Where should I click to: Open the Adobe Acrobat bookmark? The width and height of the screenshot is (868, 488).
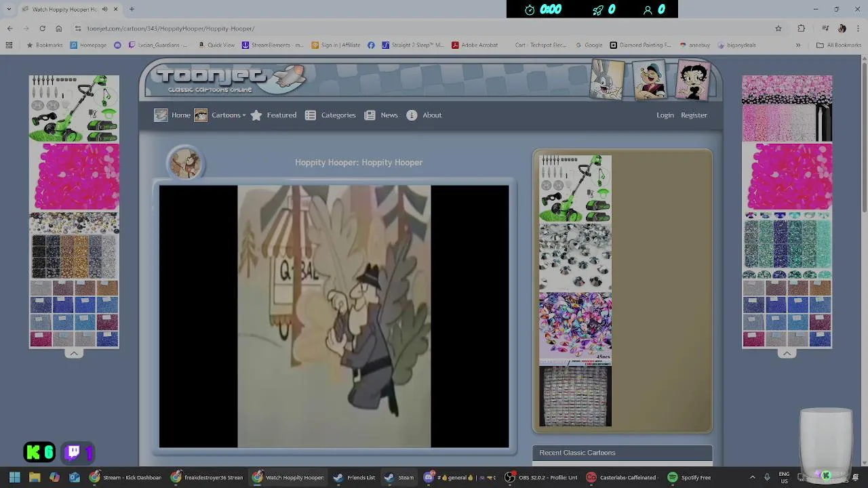(x=475, y=45)
